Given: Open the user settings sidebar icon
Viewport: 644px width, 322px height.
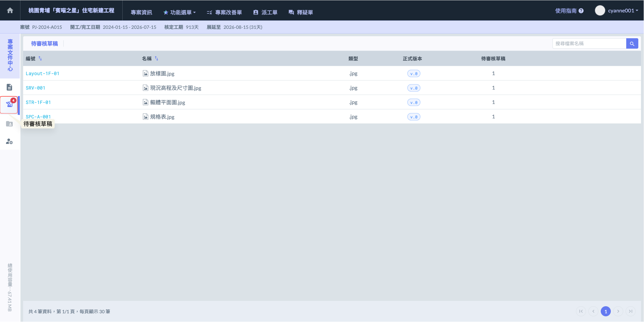Looking at the screenshot, I should coord(9,142).
